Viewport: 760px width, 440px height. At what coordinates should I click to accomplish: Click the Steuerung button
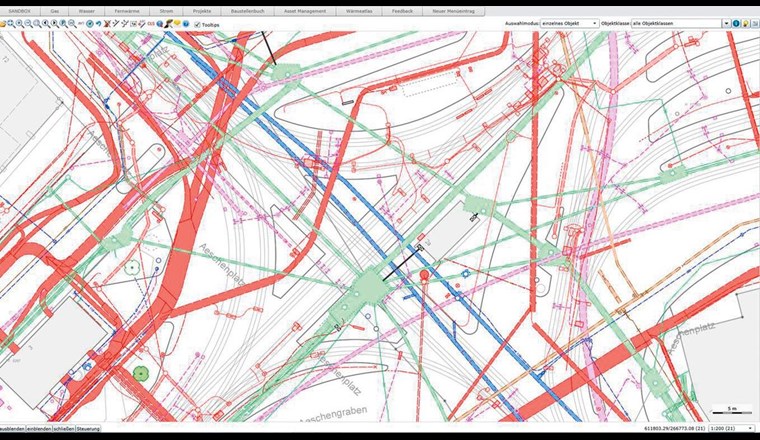coord(88,428)
